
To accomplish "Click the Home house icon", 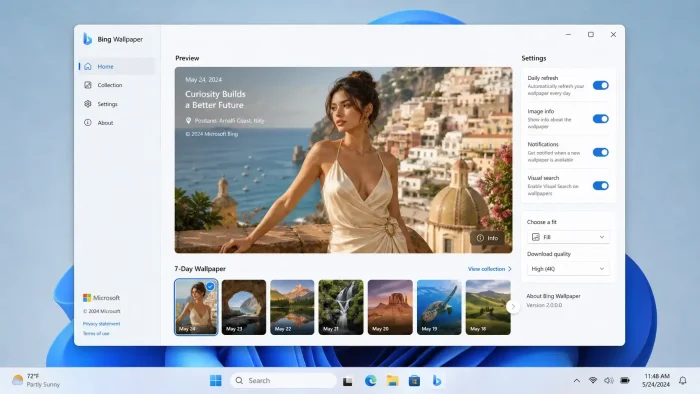I will tap(88, 66).
